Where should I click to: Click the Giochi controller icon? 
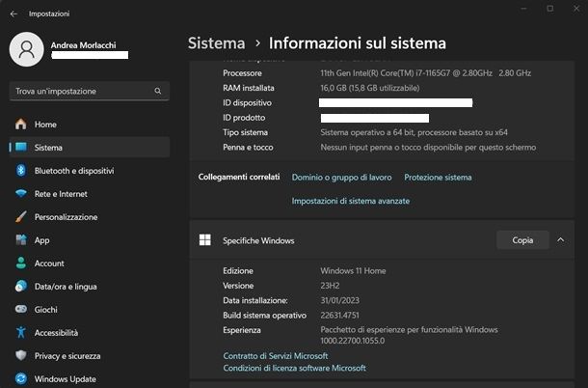point(21,309)
